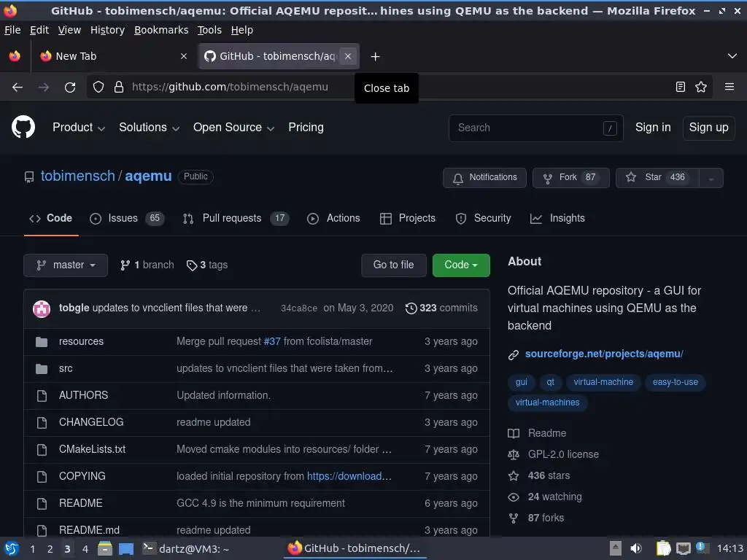Open the Firefox hamburger menu

click(729, 87)
